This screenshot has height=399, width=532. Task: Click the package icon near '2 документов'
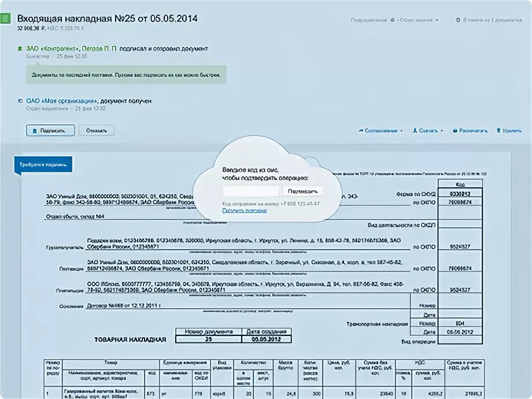(458, 20)
